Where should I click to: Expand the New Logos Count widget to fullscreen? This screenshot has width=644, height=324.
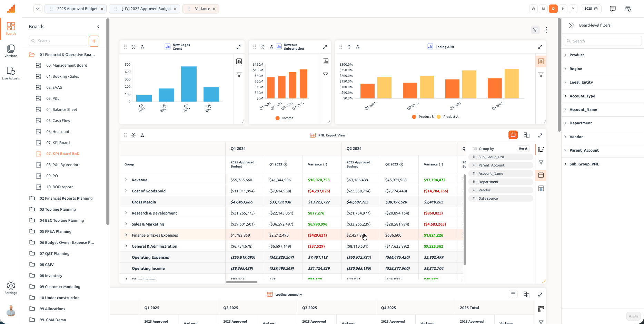click(x=238, y=47)
